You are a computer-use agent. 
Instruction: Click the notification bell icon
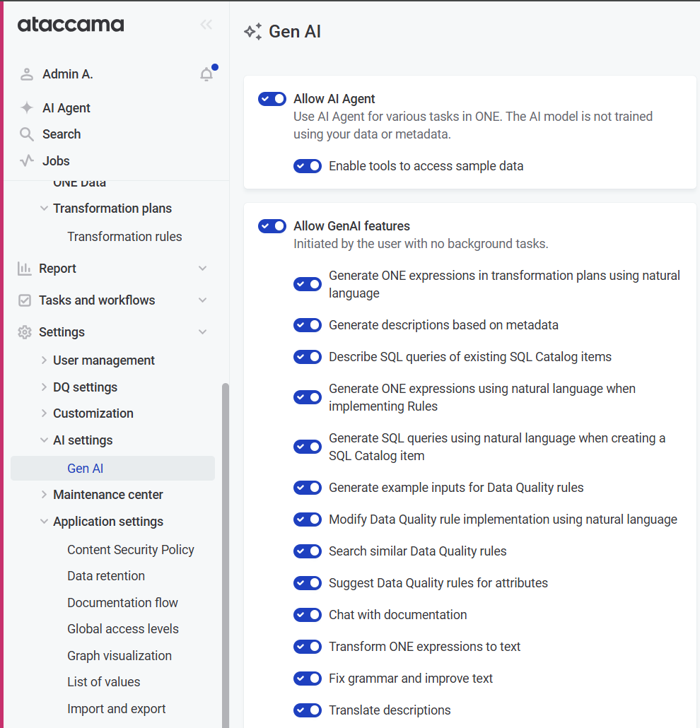(x=206, y=74)
